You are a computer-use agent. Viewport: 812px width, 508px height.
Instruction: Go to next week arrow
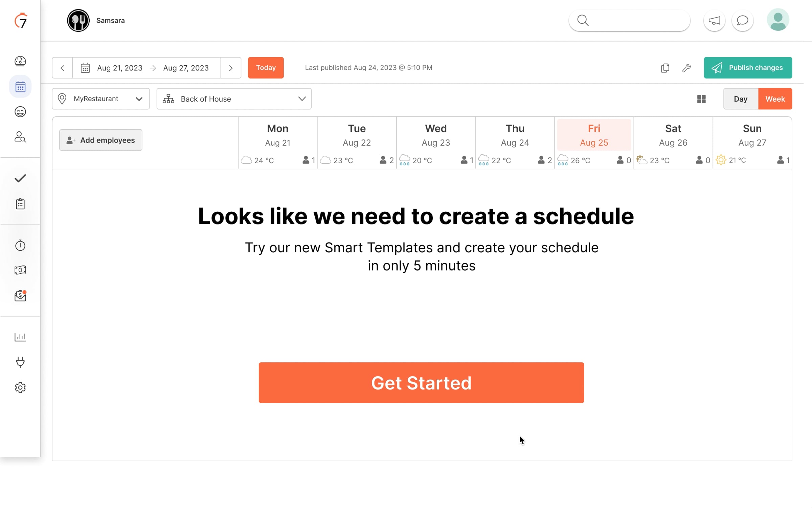click(x=231, y=68)
